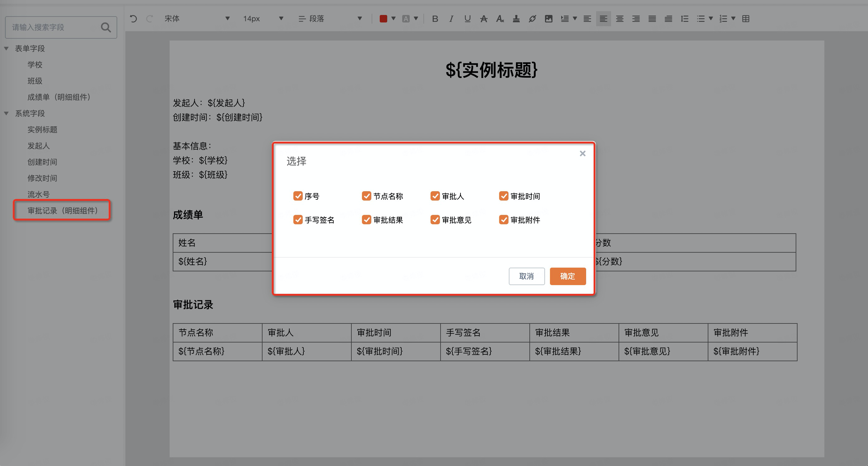Click the insert image icon
This screenshot has width=868, height=466.
coord(548,19)
